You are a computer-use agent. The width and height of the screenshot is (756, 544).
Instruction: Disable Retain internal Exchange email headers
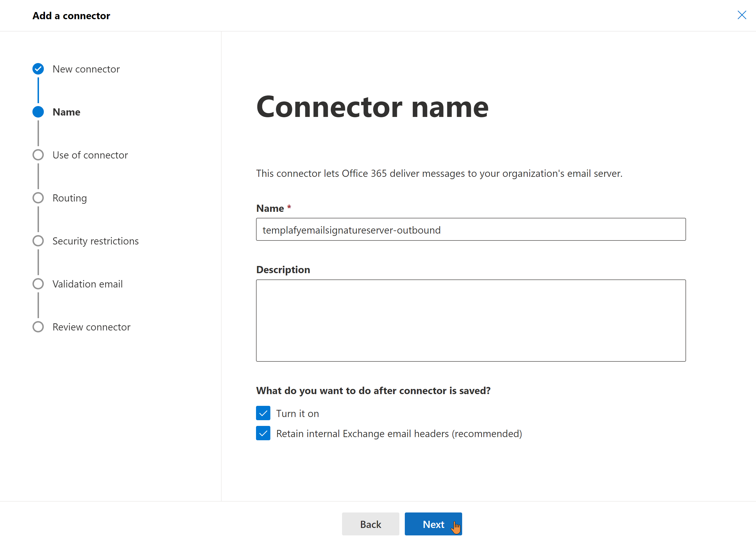coord(263,433)
